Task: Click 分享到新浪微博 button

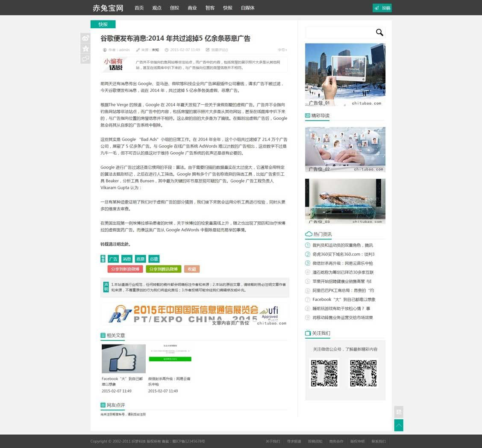Action: [x=125, y=269]
